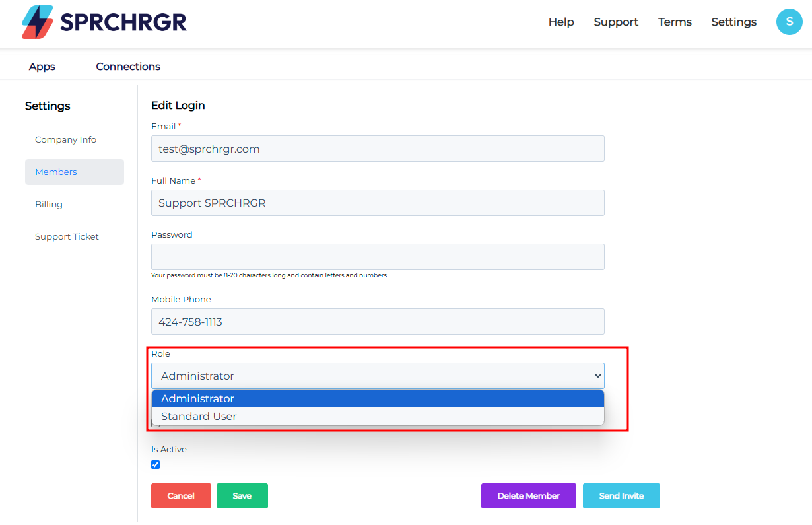Open Settings from the top navigation
This screenshot has width=812, height=525.
(733, 22)
